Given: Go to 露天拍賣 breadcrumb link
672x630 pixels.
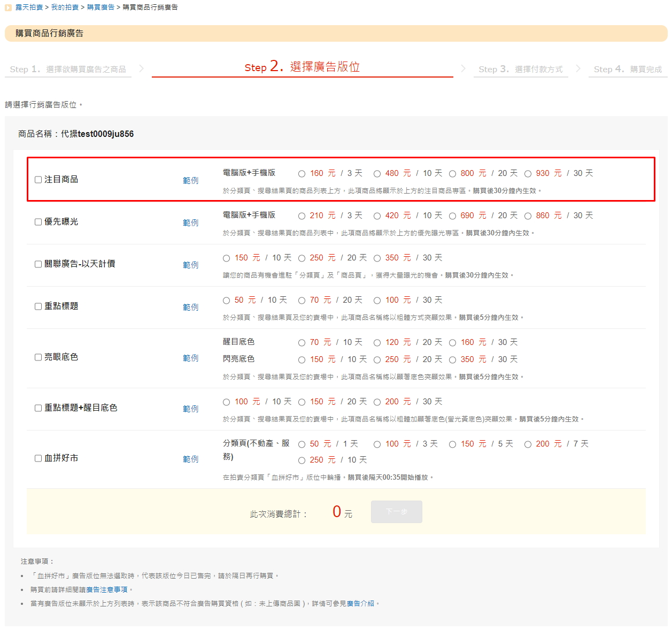Looking at the screenshot, I should coord(29,7).
